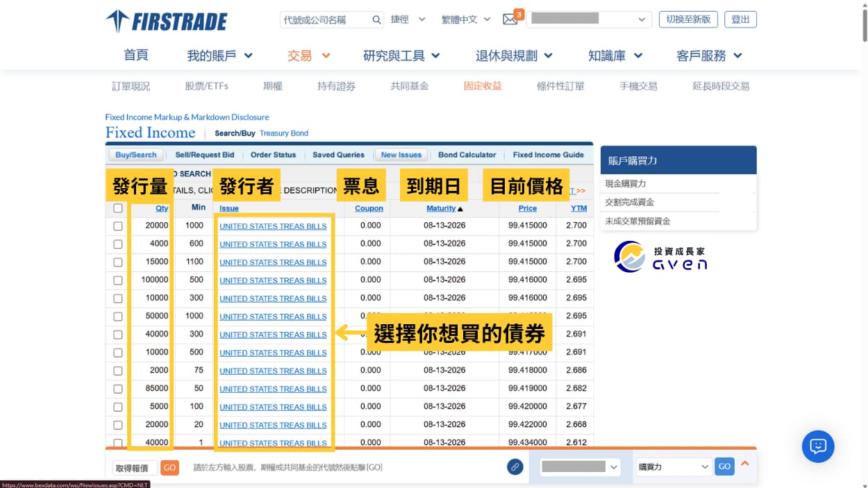Collapse the bottom bar with orange chevron
The image size is (868, 488).
(745, 464)
